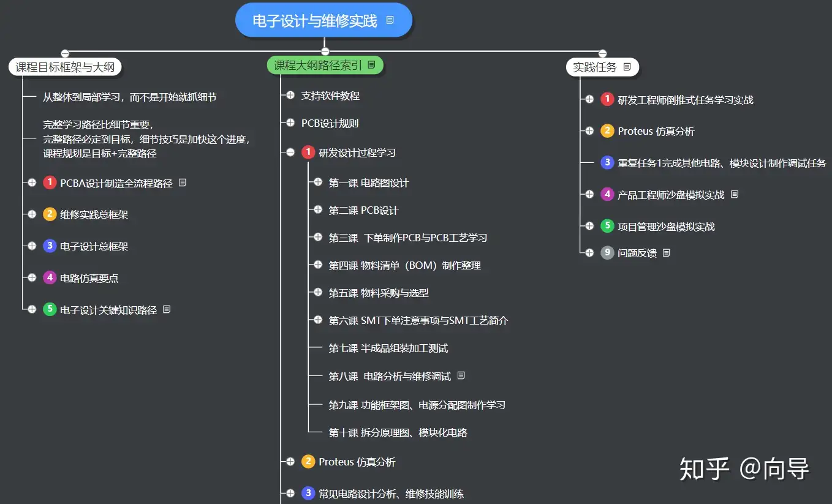The height and width of the screenshot is (504, 832).
Task: Select 第八课 电路分析与维修调试 text
Action: [x=390, y=375]
